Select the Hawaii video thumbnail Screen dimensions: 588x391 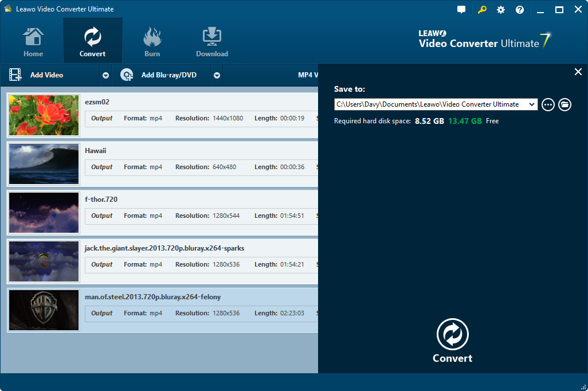point(44,164)
